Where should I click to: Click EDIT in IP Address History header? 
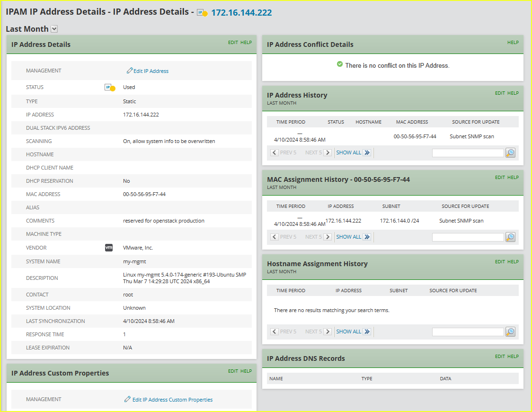pos(500,93)
